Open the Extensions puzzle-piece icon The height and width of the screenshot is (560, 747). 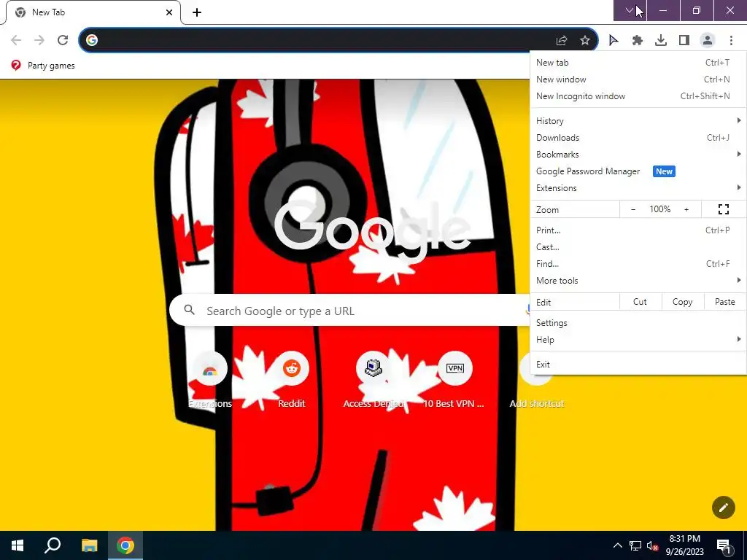point(638,41)
